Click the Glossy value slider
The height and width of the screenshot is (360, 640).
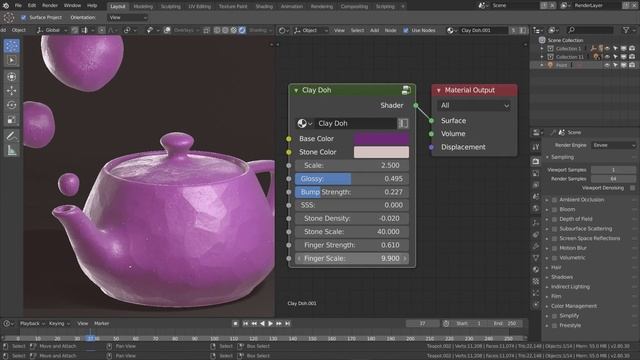click(x=351, y=179)
